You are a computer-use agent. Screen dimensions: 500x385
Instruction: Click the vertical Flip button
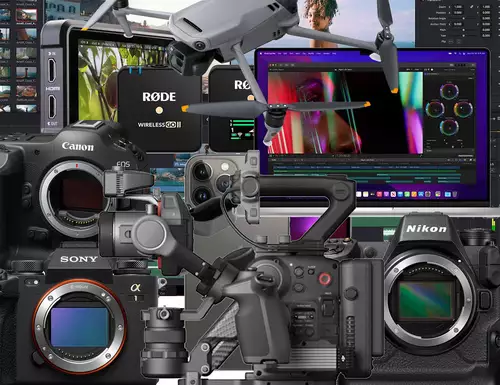click(459, 42)
